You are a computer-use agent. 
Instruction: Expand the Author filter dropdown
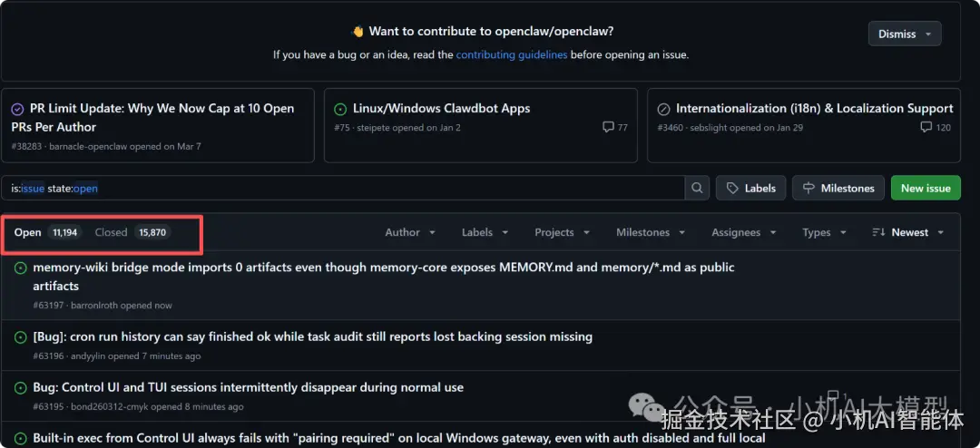click(410, 232)
